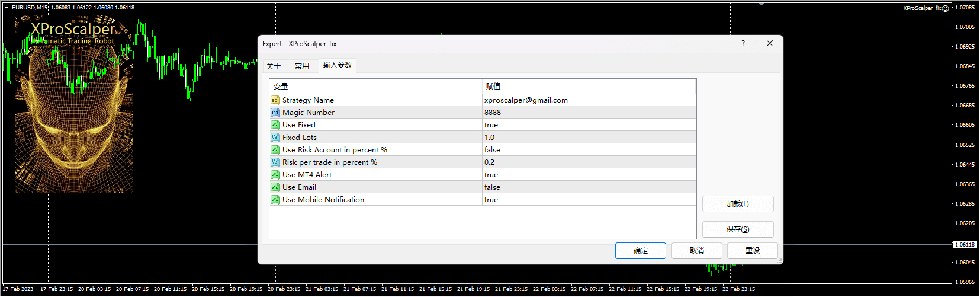This screenshot has width=980, height=297.
Task: Select value xproscalper@gmail.com
Action: pyautogui.click(x=526, y=100)
